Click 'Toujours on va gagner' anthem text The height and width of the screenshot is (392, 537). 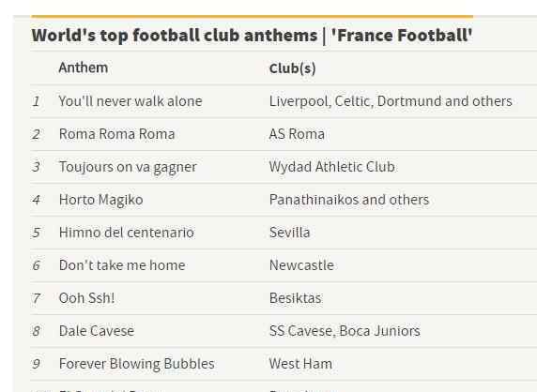click(x=128, y=167)
